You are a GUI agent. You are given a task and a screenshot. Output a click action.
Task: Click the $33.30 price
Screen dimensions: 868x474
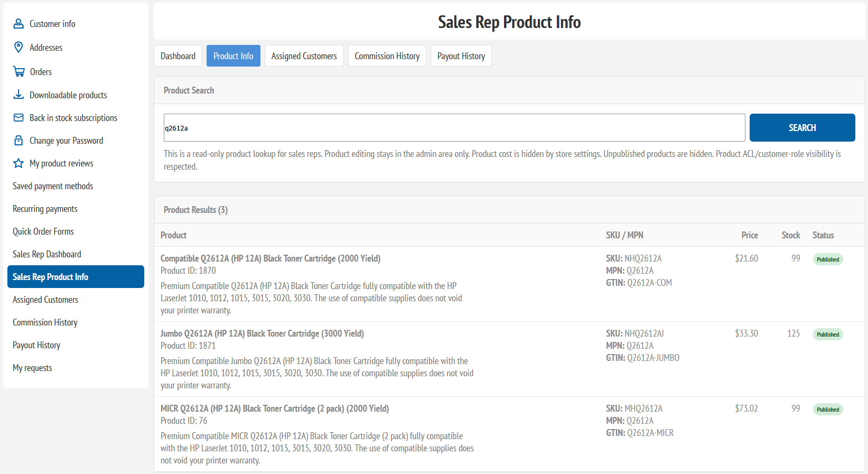[746, 333]
